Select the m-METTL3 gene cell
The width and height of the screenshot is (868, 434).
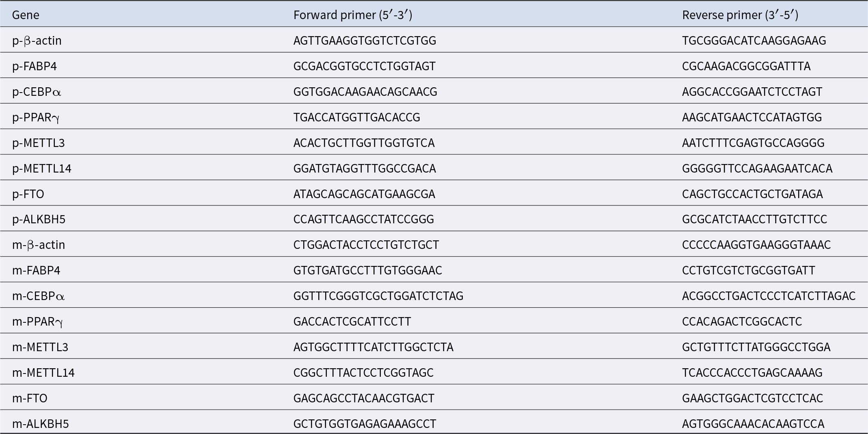click(40, 347)
